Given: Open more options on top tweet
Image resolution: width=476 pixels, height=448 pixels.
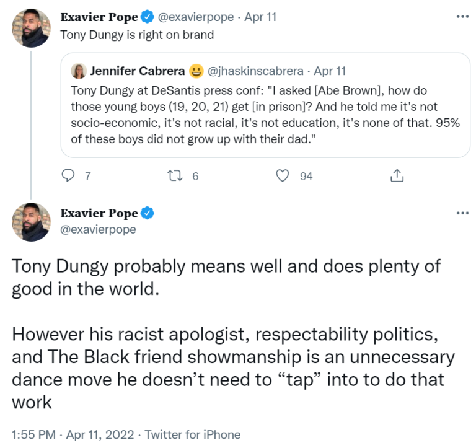Looking at the screenshot, I should pyautogui.click(x=462, y=17).
